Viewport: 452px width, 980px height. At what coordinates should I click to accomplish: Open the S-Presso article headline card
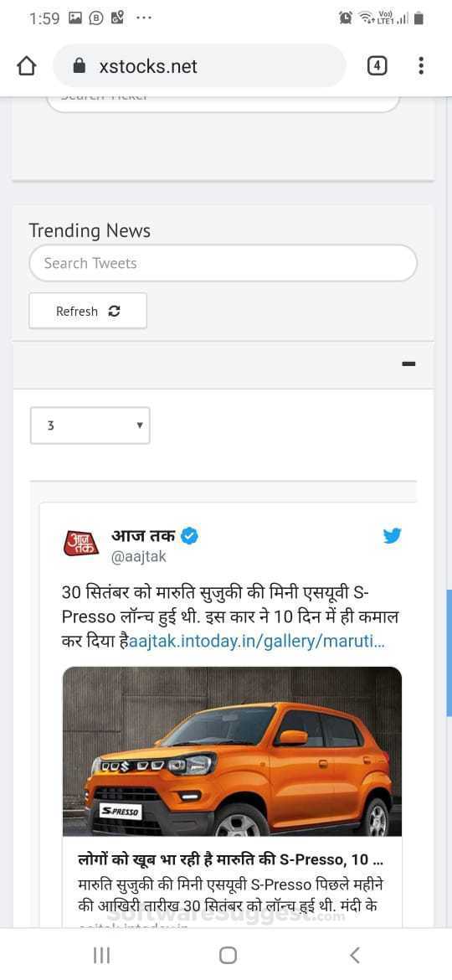232,882
